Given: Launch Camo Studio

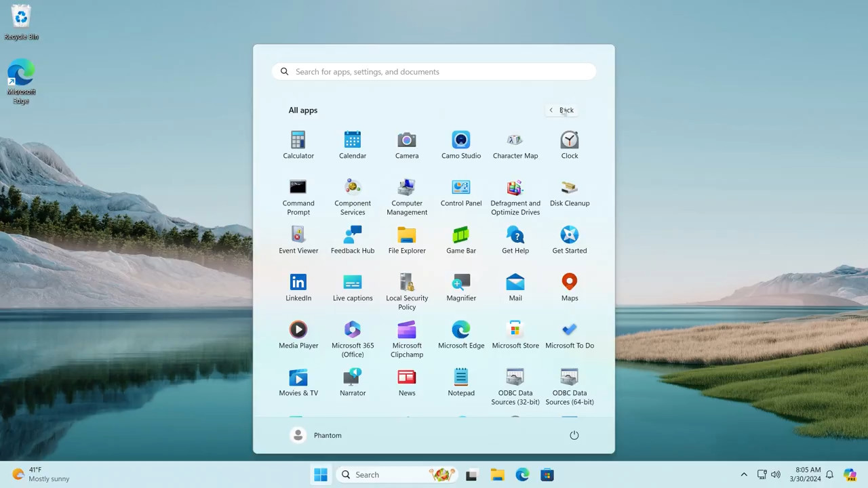Looking at the screenshot, I should (461, 144).
